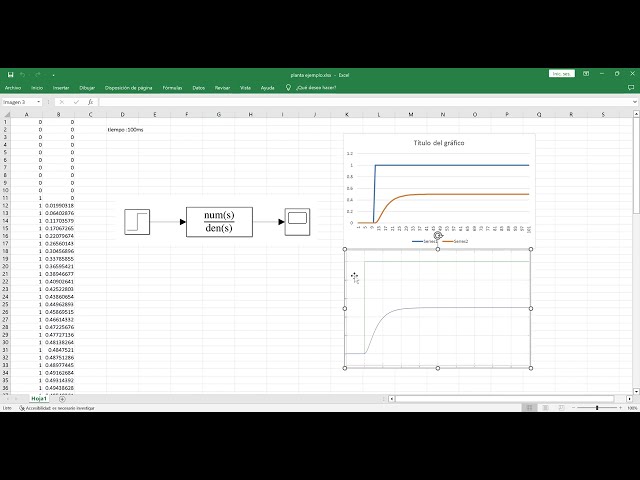640x480 pixels.
Task: Select Series2 legend entry in chart
Action: pos(456,241)
